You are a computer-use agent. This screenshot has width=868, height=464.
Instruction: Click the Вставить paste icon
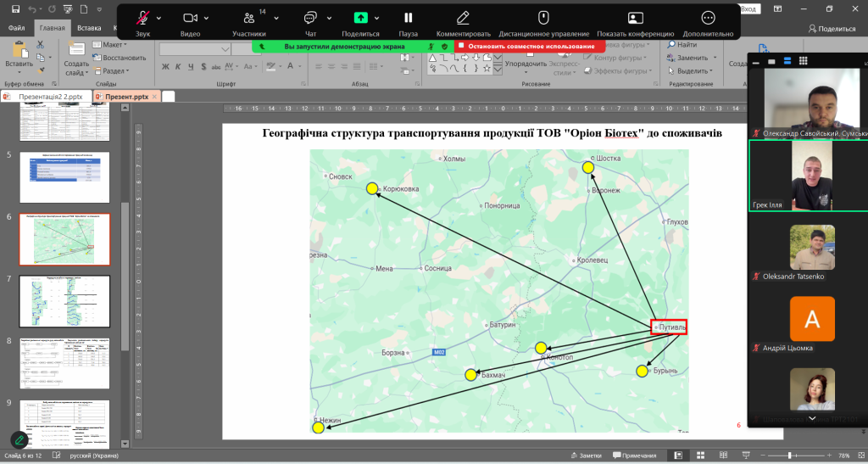tap(19, 50)
